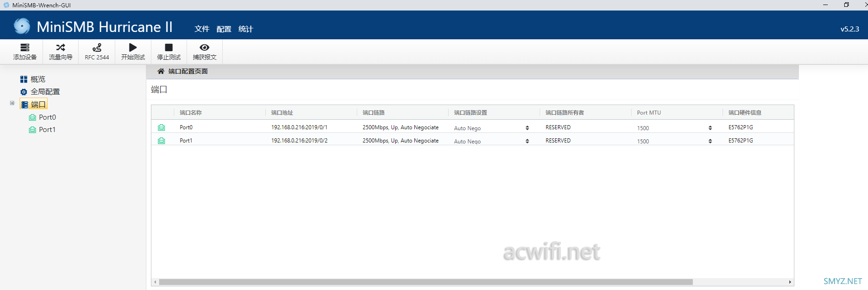Click the 端口 section heading
The width and height of the screenshot is (868, 290).
[x=159, y=90]
